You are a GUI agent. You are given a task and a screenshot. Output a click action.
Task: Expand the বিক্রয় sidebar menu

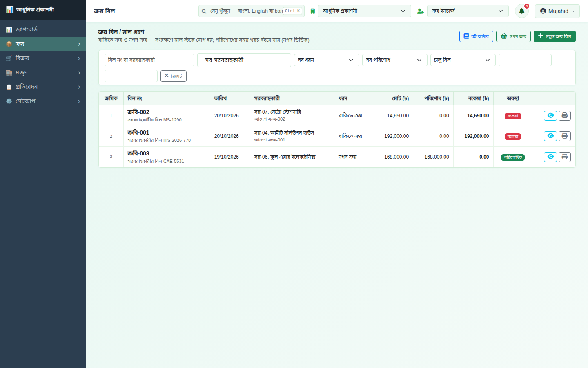click(x=43, y=58)
